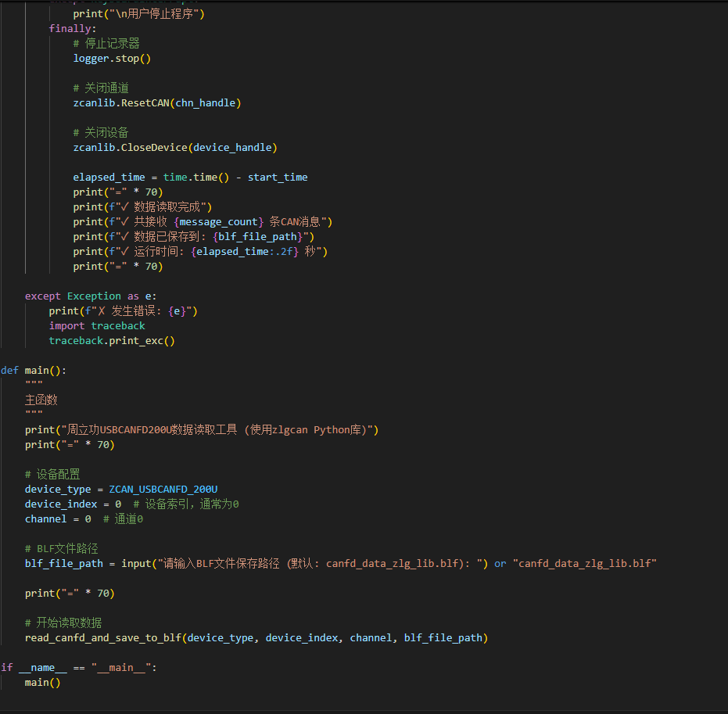Click the print "数据已保存到" line
This screenshot has width=728, height=714.
(x=194, y=237)
